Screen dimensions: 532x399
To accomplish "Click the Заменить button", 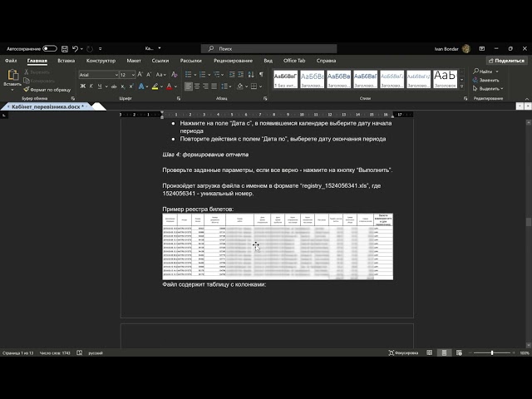I will click(485, 80).
